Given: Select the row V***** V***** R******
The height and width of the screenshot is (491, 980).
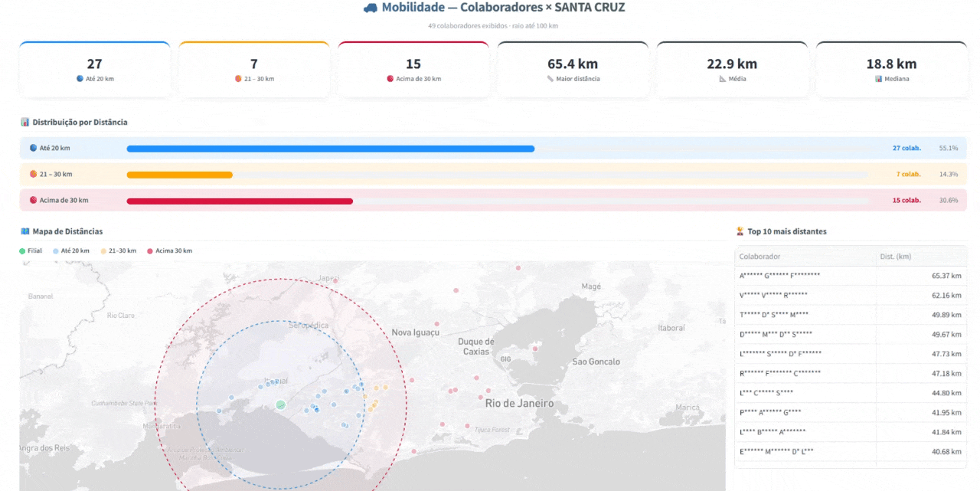Looking at the screenshot, I should [851, 295].
